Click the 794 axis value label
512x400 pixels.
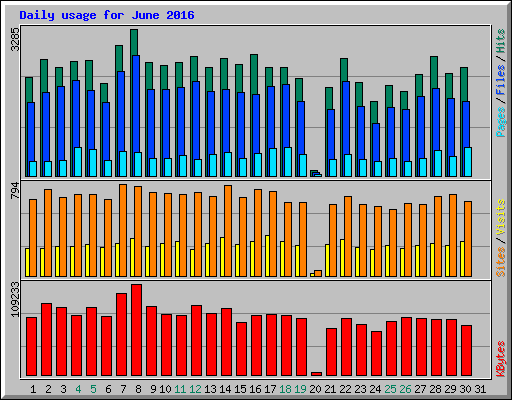15,191
